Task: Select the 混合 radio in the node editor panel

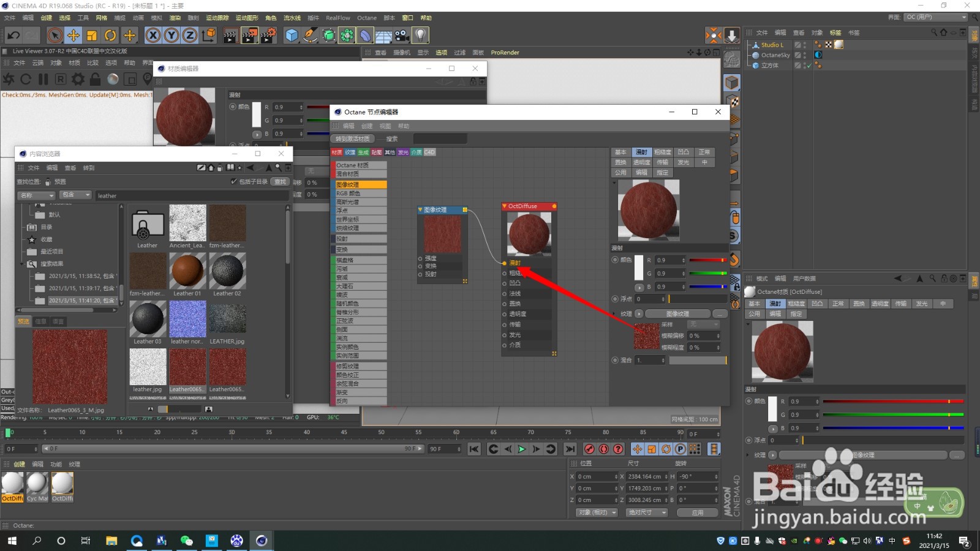Action: click(615, 360)
